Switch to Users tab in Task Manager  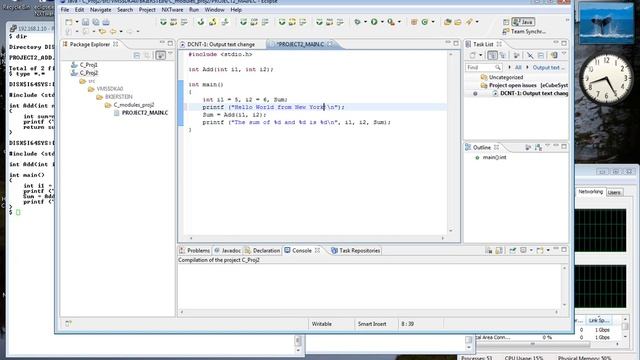(614, 192)
